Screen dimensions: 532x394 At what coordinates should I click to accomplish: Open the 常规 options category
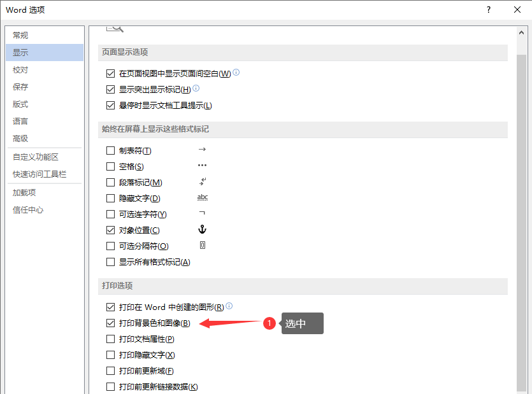(x=45, y=35)
